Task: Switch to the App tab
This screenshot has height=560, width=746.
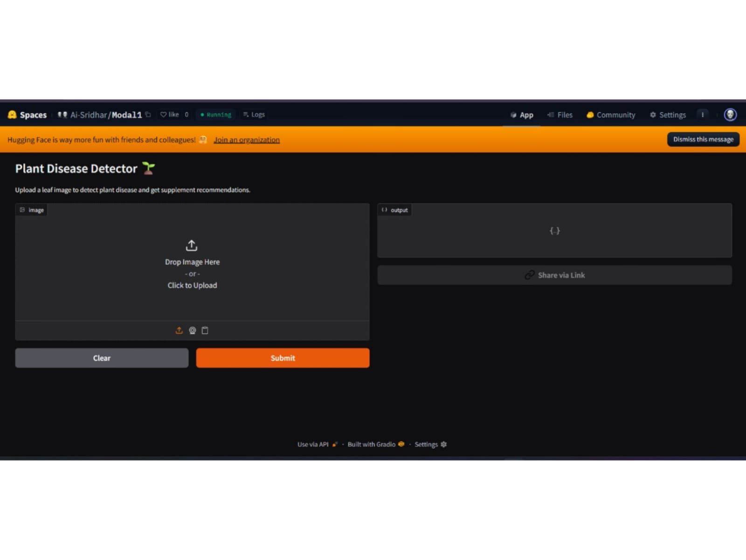Action: click(x=522, y=115)
